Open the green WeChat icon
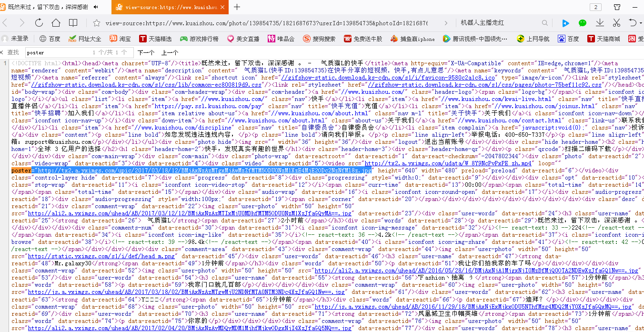The image size is (644, 332). point(583,23)
